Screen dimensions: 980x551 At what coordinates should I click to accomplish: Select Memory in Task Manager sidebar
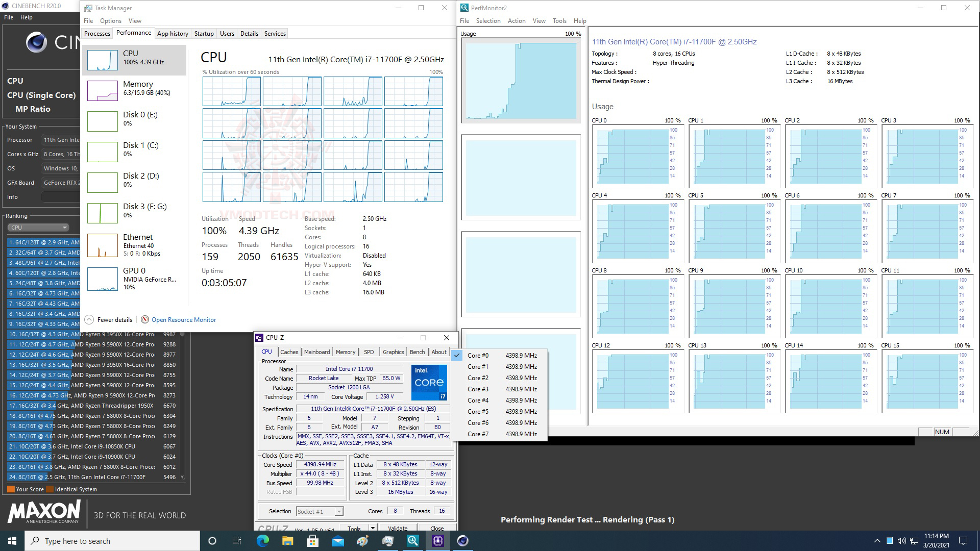pyautogui.click(x=134, y=91)
